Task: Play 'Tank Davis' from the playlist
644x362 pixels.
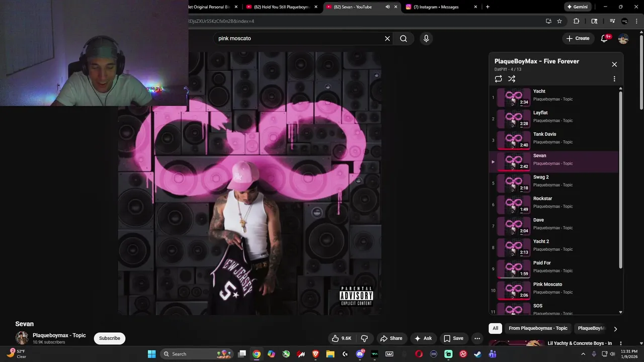Action: click(x=553, y=140)
